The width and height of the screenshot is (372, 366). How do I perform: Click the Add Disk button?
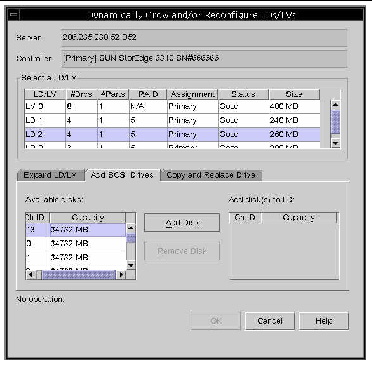point(182,223)
